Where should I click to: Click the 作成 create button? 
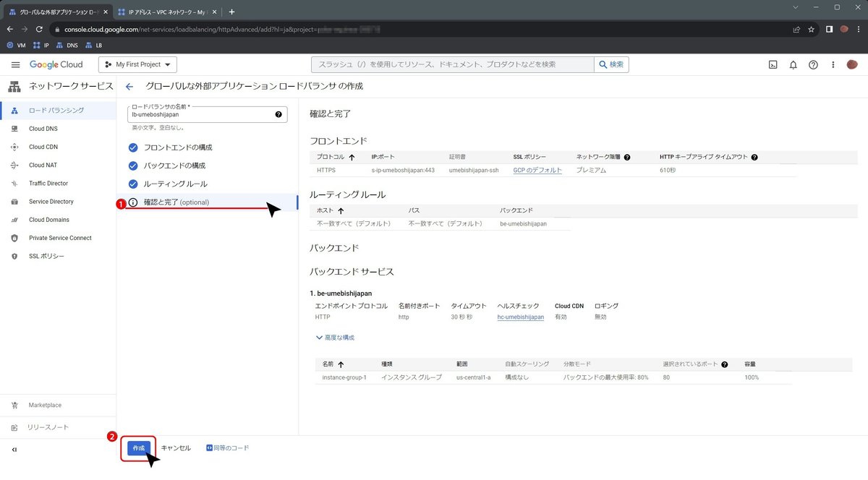138,448
